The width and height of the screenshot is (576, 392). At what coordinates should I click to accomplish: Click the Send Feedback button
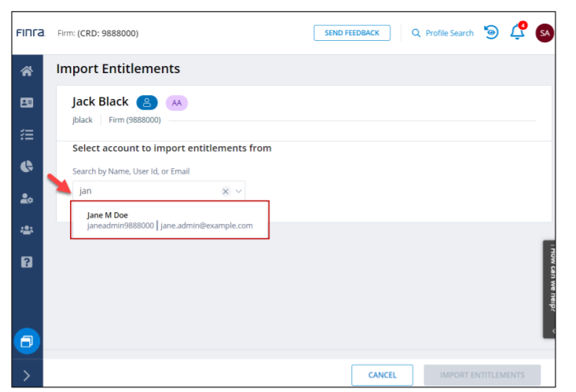pos(351,33)
